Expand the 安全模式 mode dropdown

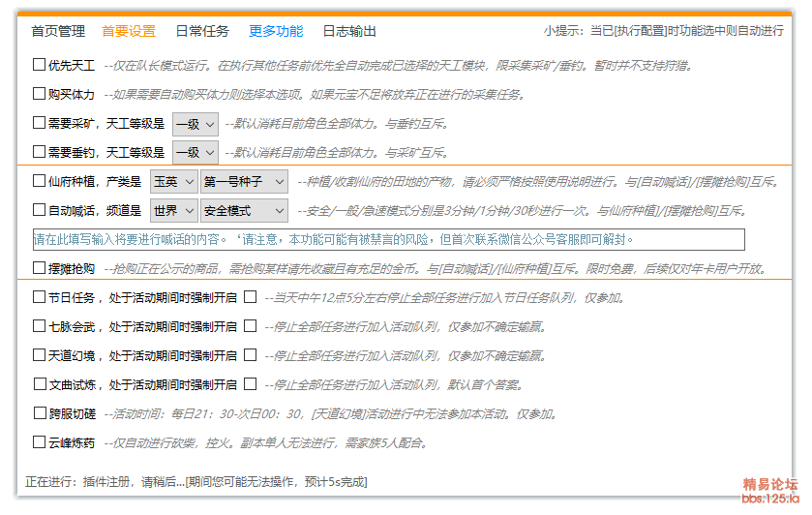[244, 211]
